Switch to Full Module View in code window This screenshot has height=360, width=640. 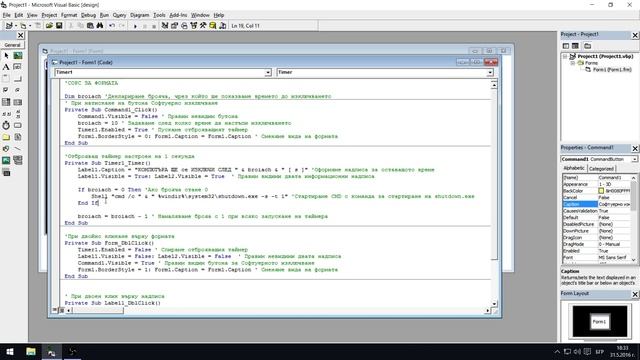[62, 310]
